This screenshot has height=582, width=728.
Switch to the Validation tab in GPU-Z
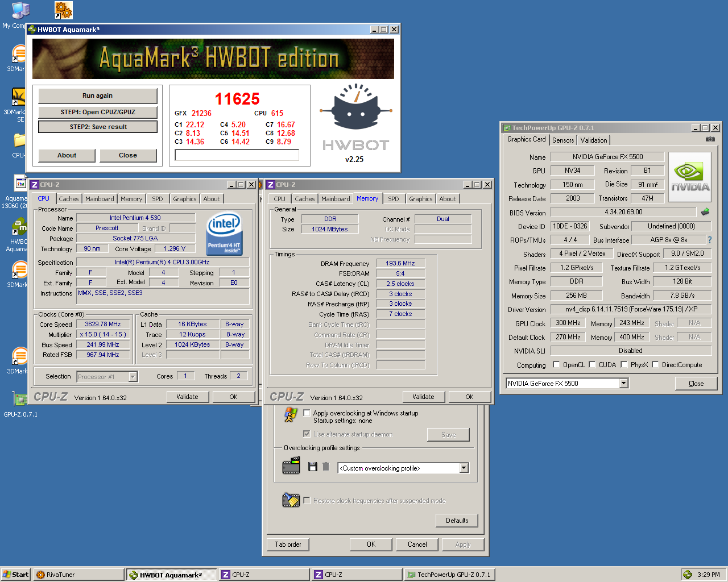(x=594, y=140)
